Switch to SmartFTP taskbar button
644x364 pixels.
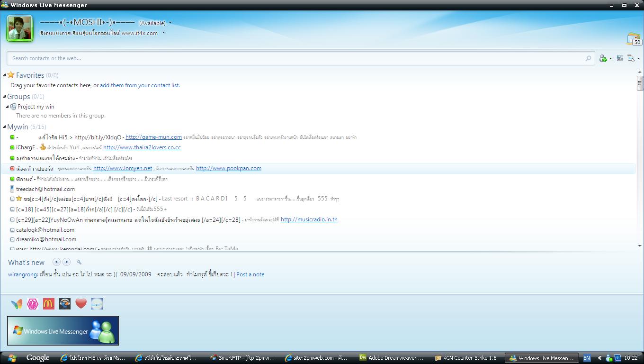243,358
